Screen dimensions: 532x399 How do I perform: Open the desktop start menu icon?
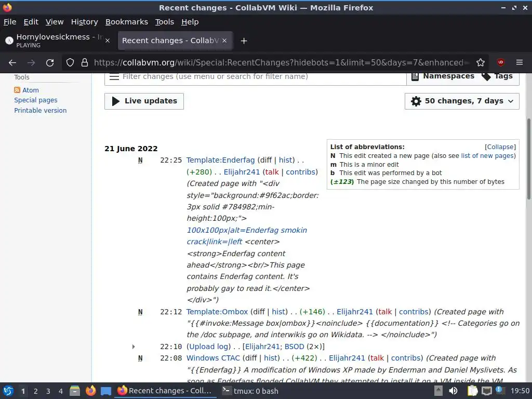(x=8, y=391)
